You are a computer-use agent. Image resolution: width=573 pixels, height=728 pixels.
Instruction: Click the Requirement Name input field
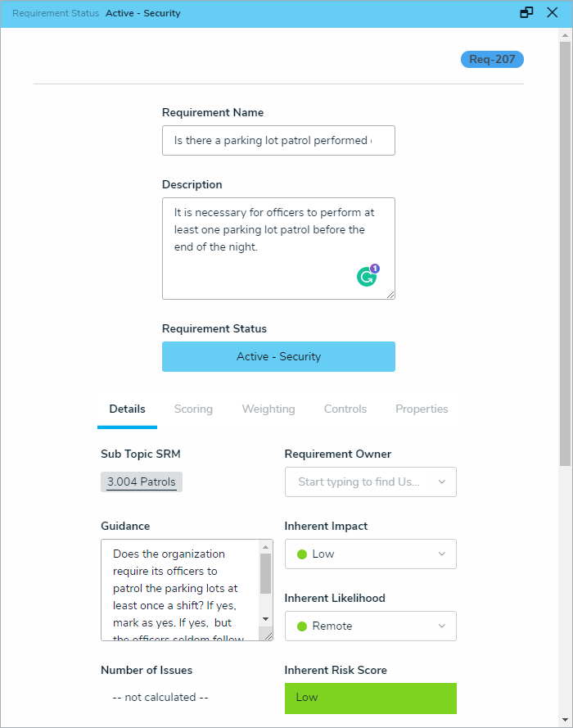click(x=278, y=141)
